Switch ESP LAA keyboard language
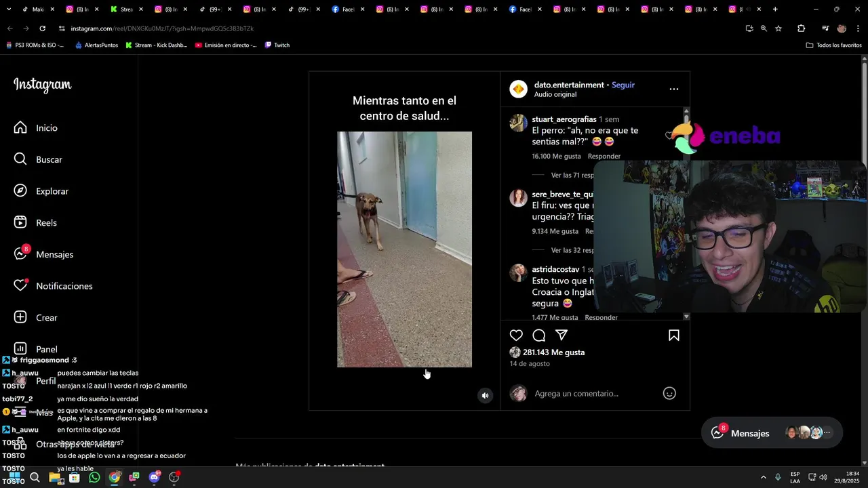The width and height of the screenshot is (868, 488). (795, 477)
